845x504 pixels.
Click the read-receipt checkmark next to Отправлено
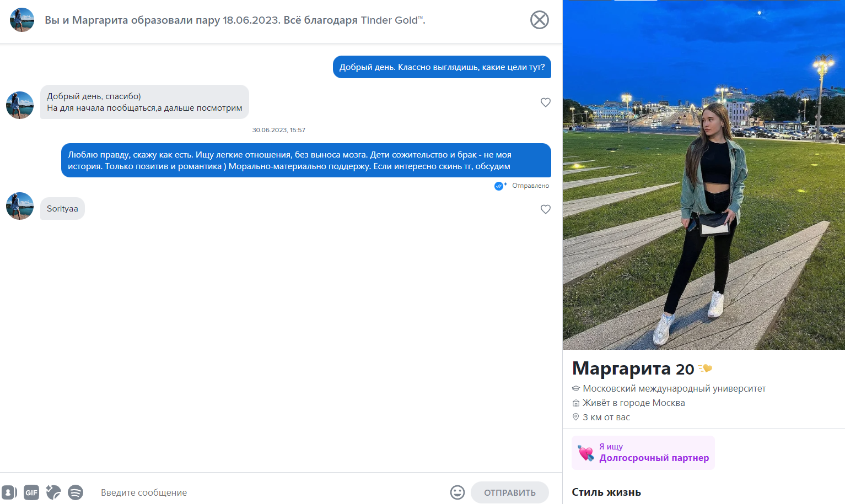[500, 186]
